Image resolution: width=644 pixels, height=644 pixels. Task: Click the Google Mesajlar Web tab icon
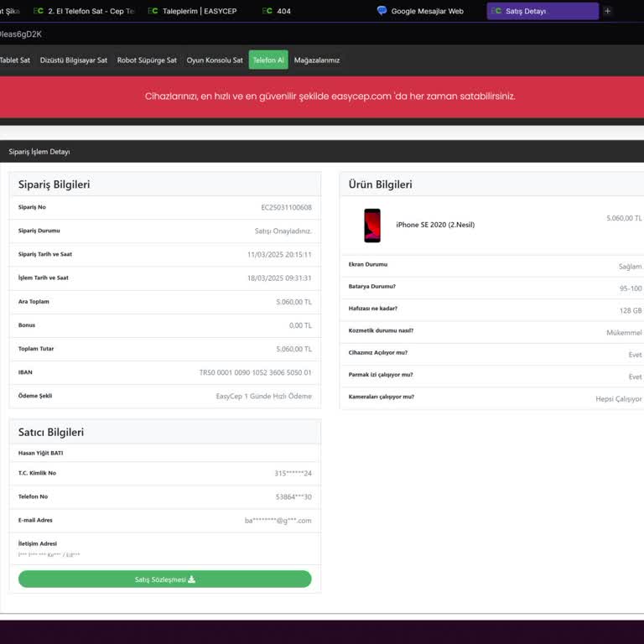point(382,11)
